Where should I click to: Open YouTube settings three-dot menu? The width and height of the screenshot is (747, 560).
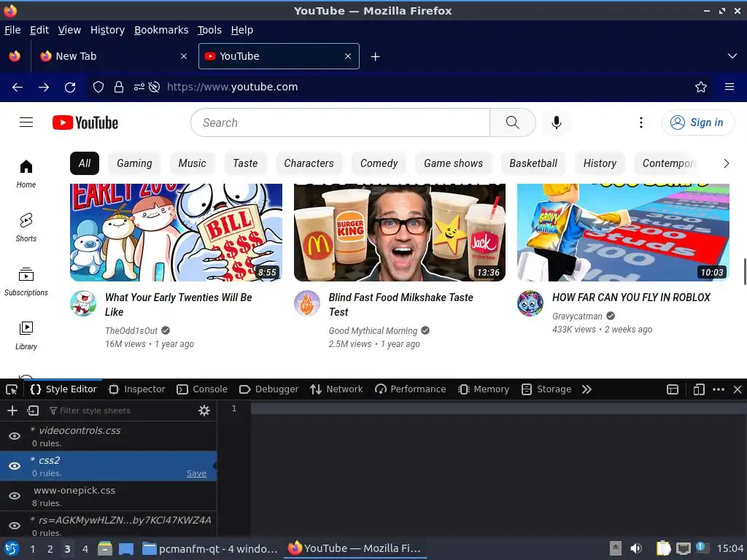click(x=641, y=122)
